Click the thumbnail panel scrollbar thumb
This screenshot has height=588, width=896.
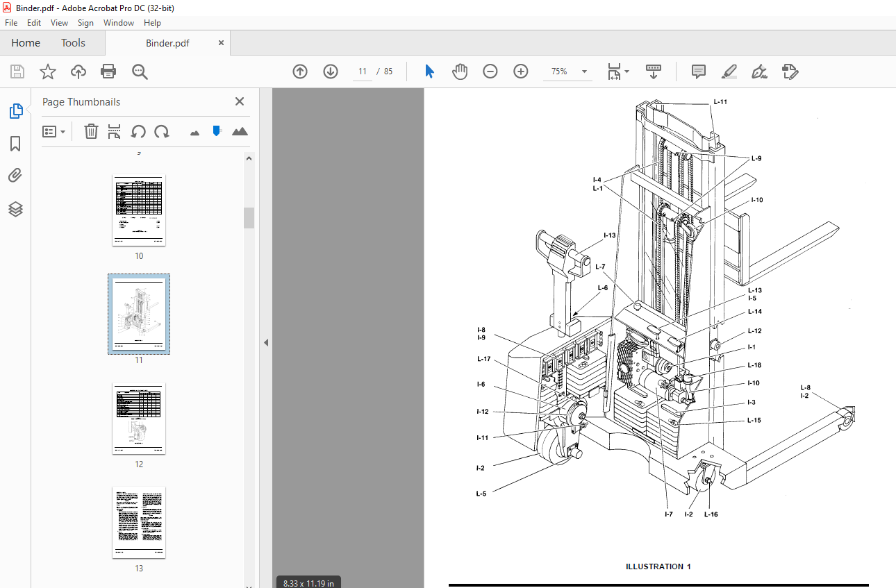(249, 218)
